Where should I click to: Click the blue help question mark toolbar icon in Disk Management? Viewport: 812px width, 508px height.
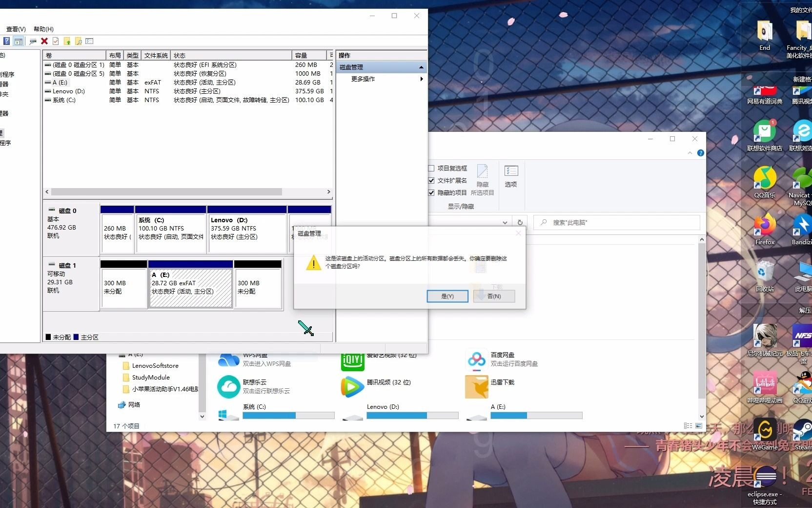[x=6, y=42]
